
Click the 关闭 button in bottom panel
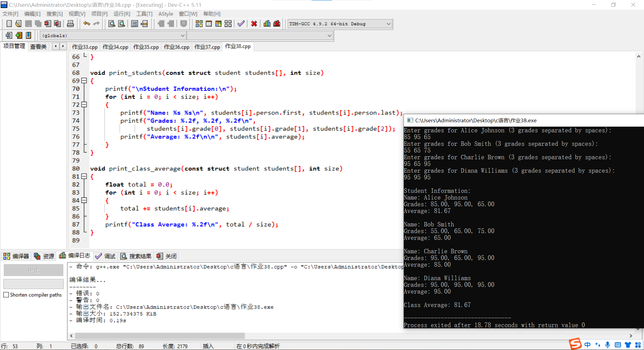pos(167,256)
